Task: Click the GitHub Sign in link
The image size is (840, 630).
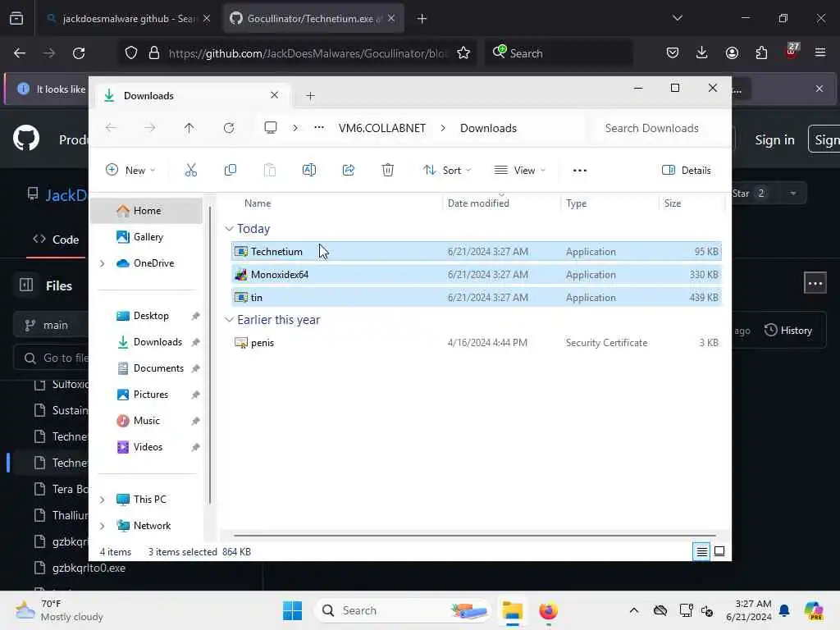Action: coord(774,139)
